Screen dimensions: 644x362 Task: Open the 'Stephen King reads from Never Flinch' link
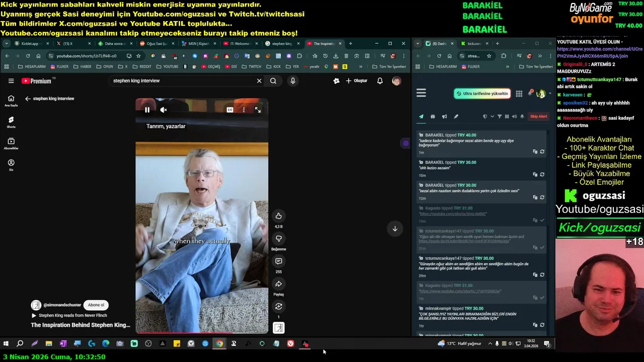[x=69, y=315]
